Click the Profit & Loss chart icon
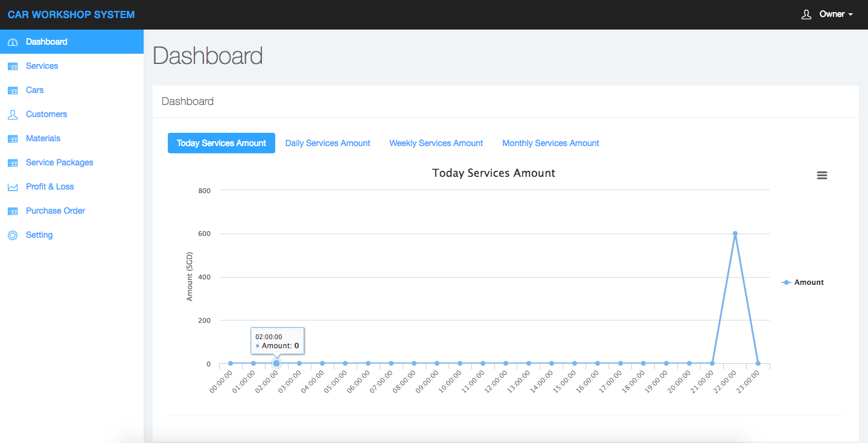 13,187
